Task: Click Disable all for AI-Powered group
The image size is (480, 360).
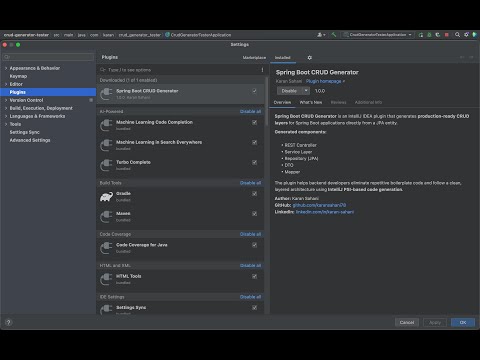Action: pos(250,111)
